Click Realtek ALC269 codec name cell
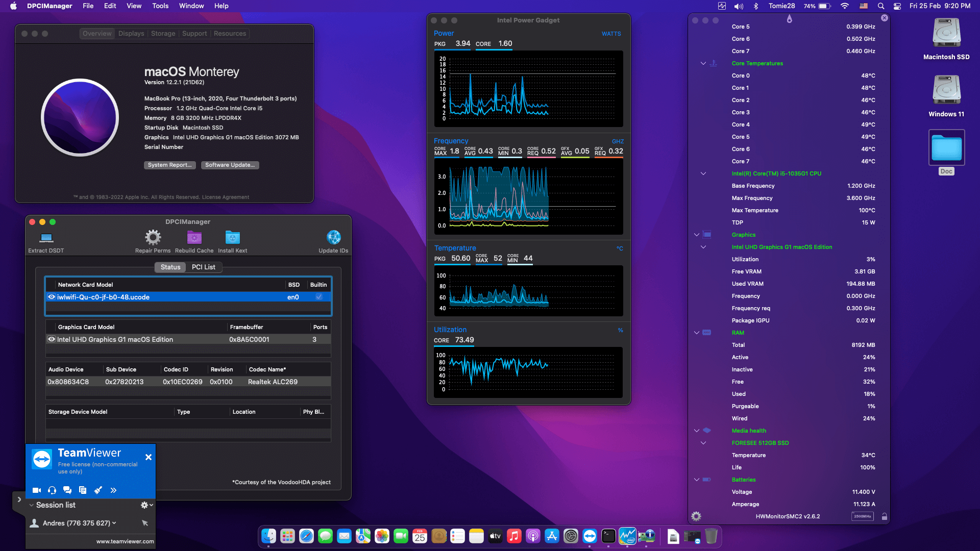980x551 pixels. pyautogui.click(x=273, y=382)
